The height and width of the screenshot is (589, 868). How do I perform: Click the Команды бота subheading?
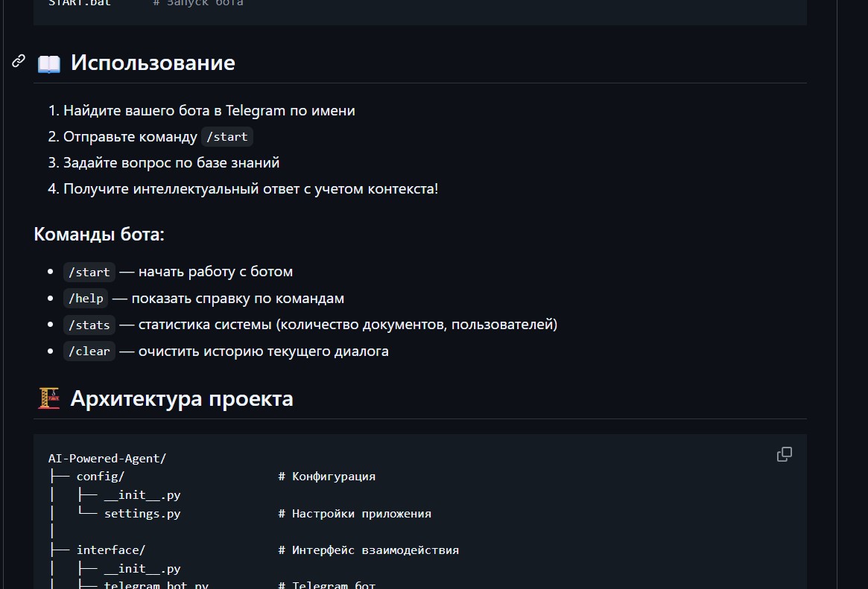(x=98, y=235)
